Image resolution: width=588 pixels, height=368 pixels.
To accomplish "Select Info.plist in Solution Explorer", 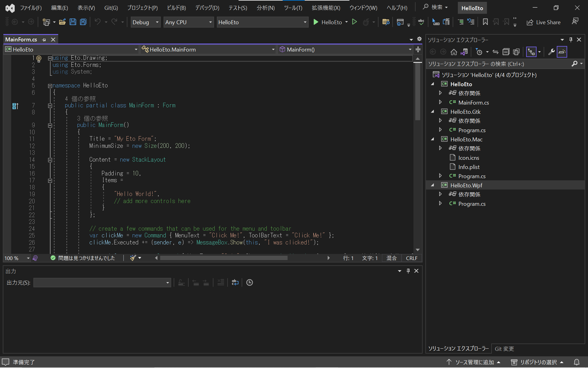I will [x=469, y=167].
